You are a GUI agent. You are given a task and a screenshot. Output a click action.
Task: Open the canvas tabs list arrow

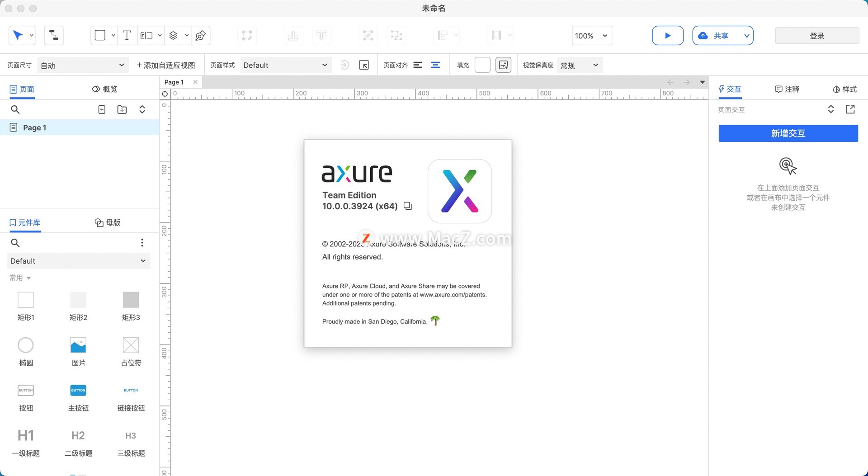[703, 82]
